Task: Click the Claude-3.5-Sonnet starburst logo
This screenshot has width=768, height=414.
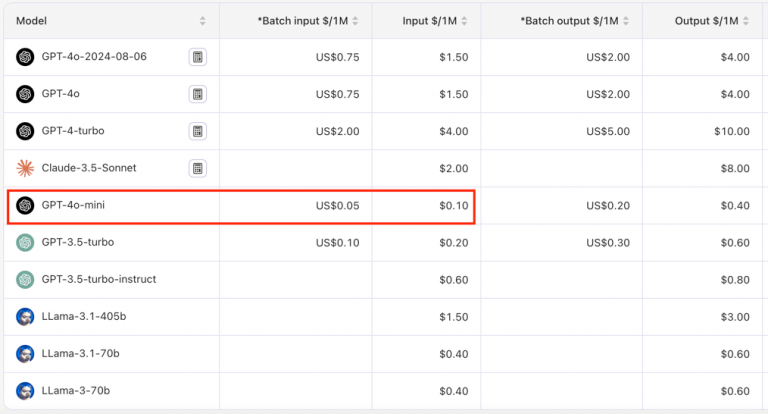Action: 25,168
